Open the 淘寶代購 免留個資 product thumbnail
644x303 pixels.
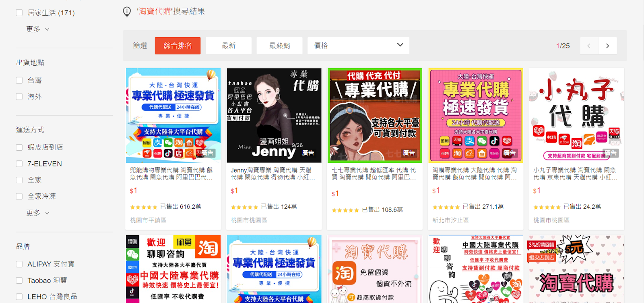[x=375, y=269]
